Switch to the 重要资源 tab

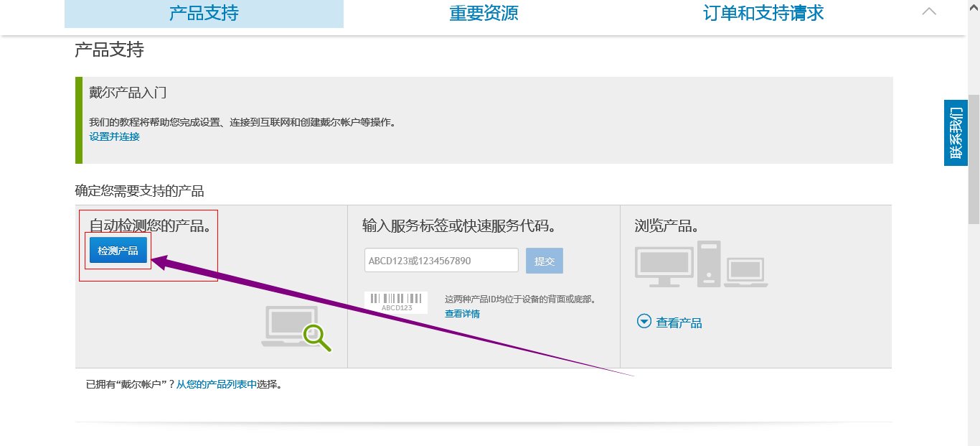[x=484, y=12]
